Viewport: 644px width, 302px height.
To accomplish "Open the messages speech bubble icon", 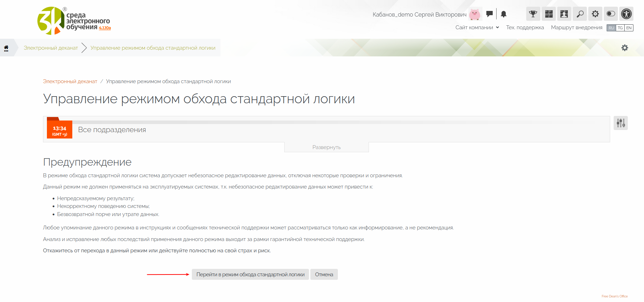I will click(x=489, y=14).
